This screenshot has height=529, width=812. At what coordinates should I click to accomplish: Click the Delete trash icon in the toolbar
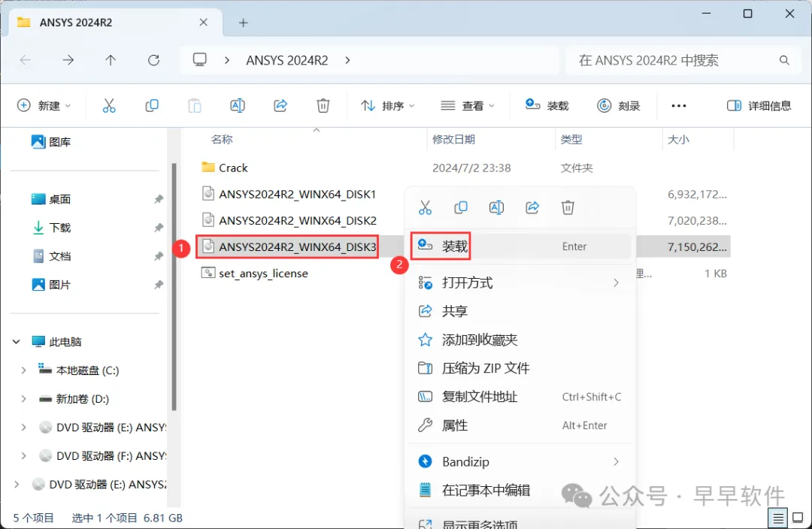[x=323, y=106]
